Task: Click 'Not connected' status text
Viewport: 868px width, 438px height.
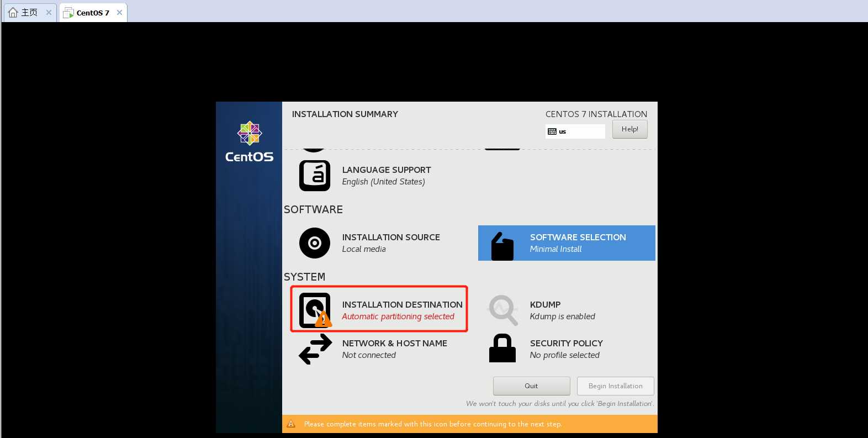Action: pyautogui.click(x=369, y=355)
